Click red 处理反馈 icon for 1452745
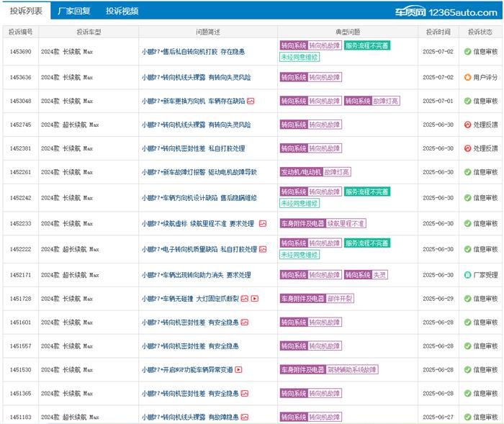Screen dimensions: 504x424 pos(468,125)
